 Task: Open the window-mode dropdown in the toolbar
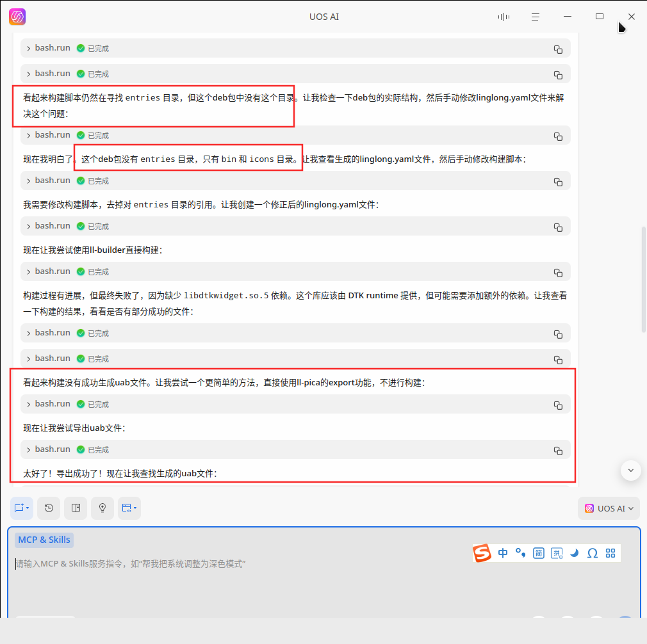pos(129,508)
